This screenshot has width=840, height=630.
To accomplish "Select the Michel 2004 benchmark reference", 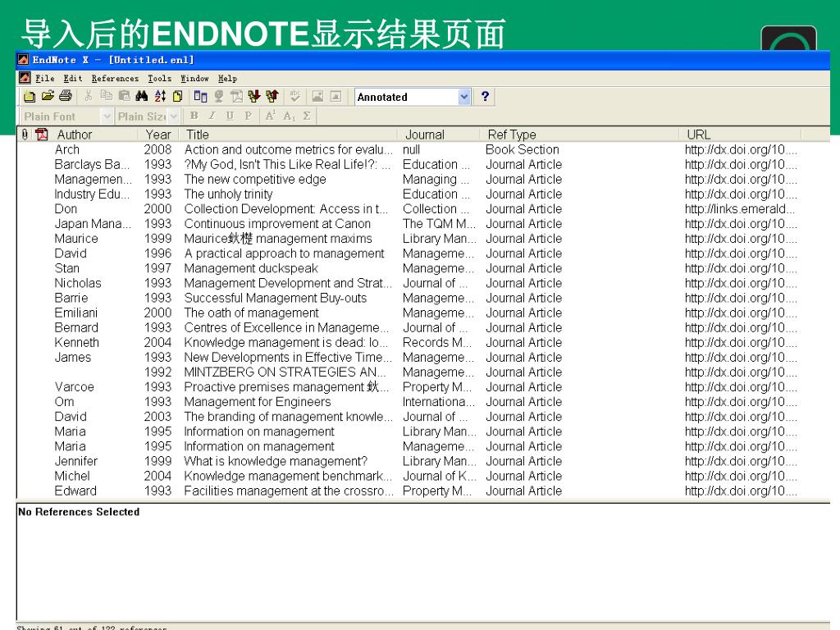I will (x=423, y=476).
